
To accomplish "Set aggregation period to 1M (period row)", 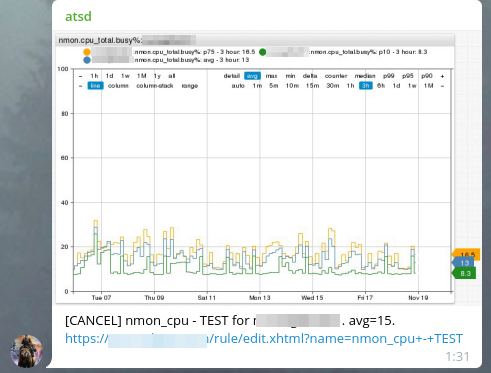I will [429, 86].
